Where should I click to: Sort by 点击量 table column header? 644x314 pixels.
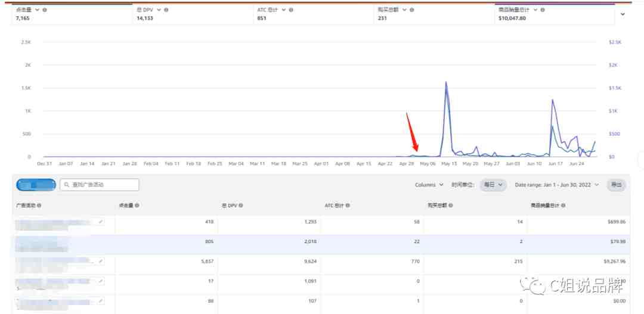point(126,205)
